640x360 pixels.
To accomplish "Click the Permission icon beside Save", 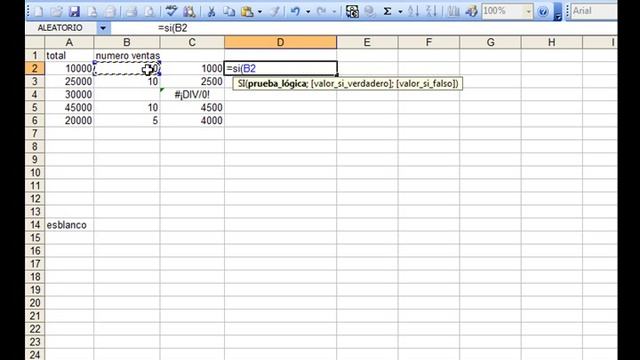I will pos(92,11).
